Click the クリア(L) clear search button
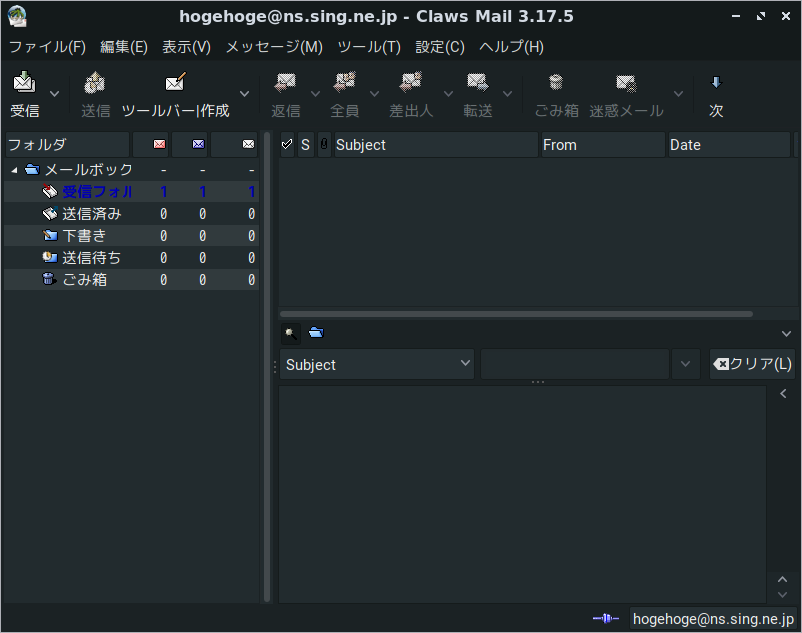 click(x=752, y=364)
